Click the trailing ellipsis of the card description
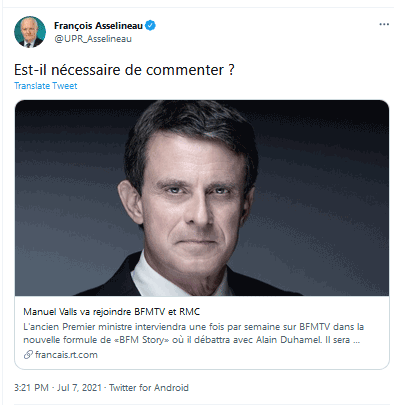 click(x=356, y=340)
